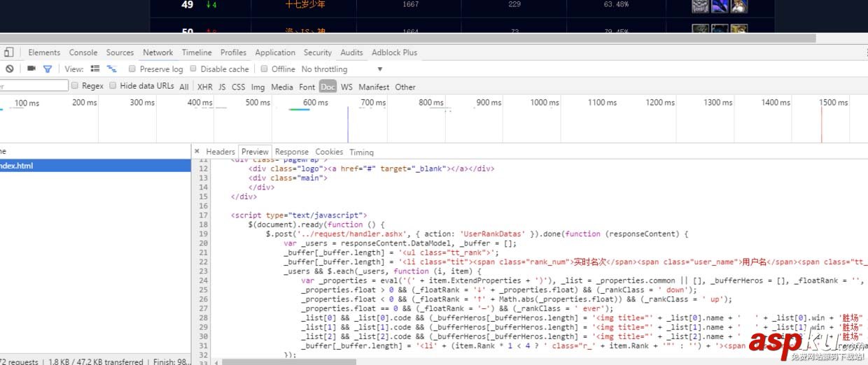Switch to the Console tab
The height and width of the screenshot is (365, 868).
point(83,52)
